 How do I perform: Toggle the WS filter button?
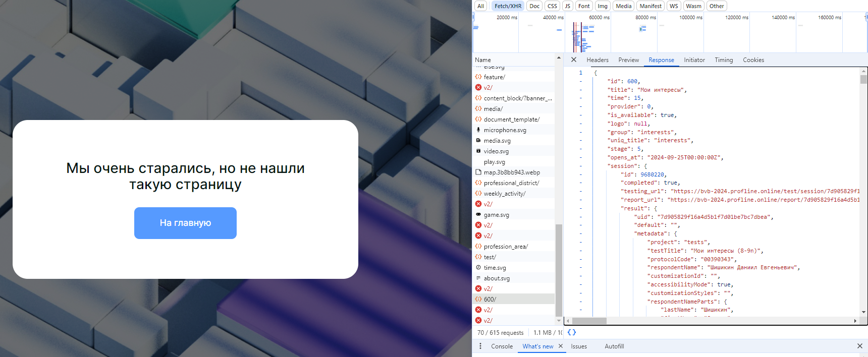point(674,6)
